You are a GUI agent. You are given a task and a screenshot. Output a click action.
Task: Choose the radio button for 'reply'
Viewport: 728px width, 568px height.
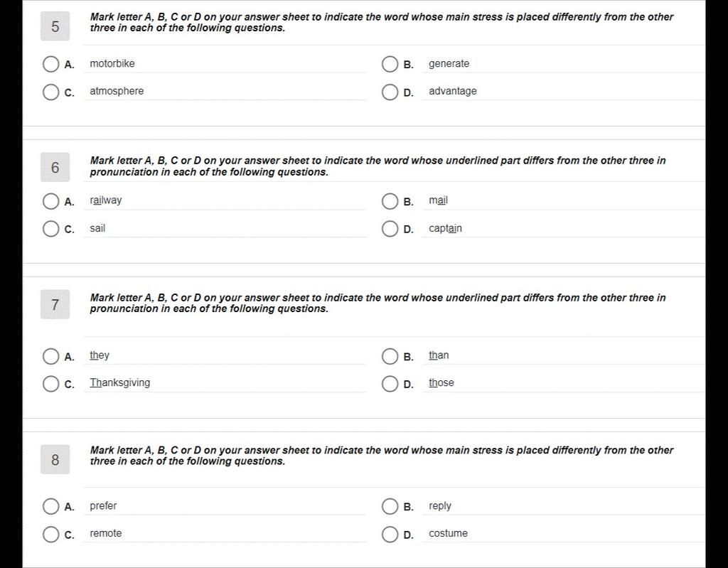pos(390,506)
